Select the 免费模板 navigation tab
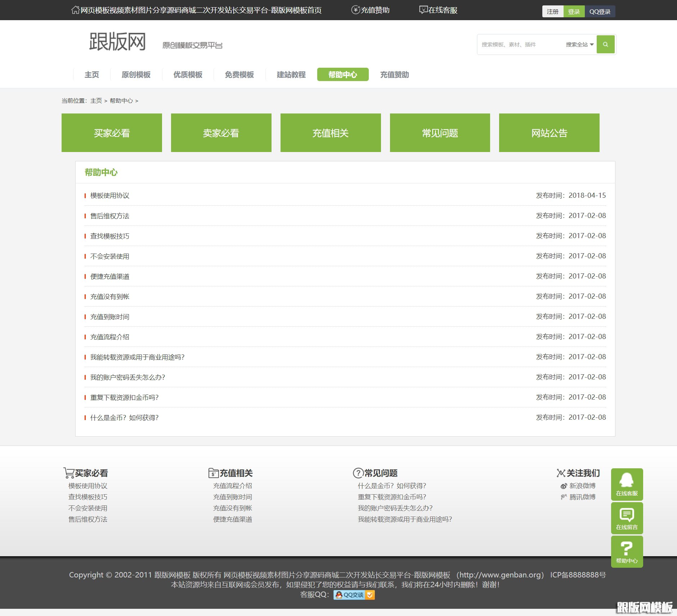The width and height of the screenshot is (677, 616). [239, 75]
